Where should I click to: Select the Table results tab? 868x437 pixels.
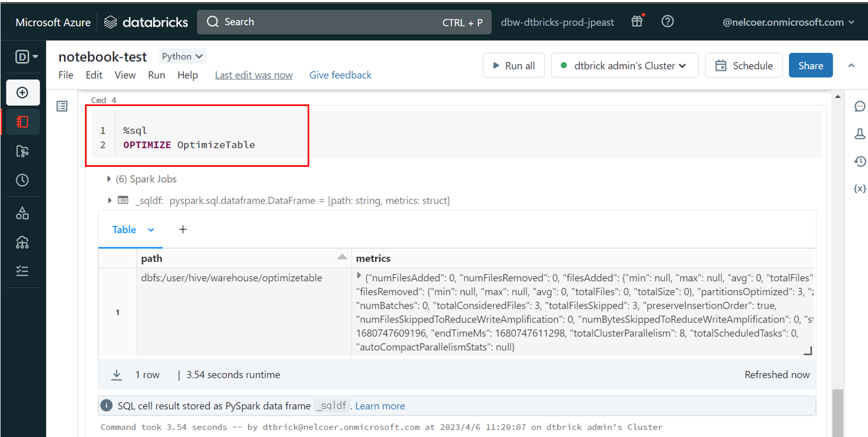[x=124, y=230]
